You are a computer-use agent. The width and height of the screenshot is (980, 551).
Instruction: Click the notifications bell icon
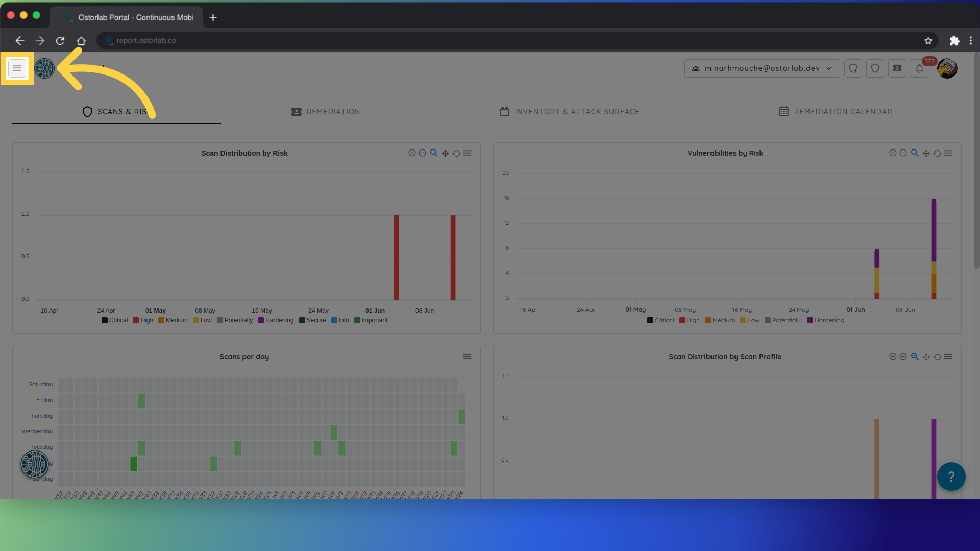click(x=919, y=68)
